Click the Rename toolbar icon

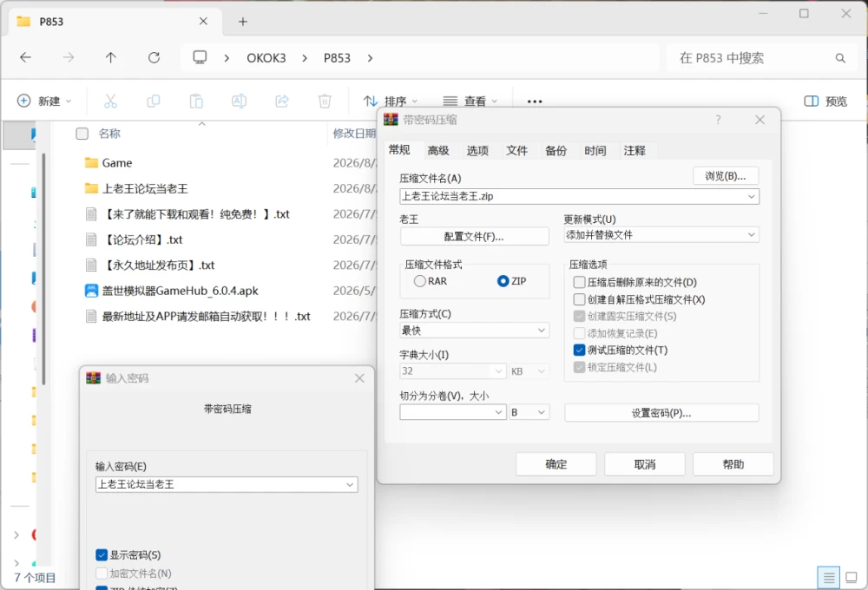click(240, 102)
